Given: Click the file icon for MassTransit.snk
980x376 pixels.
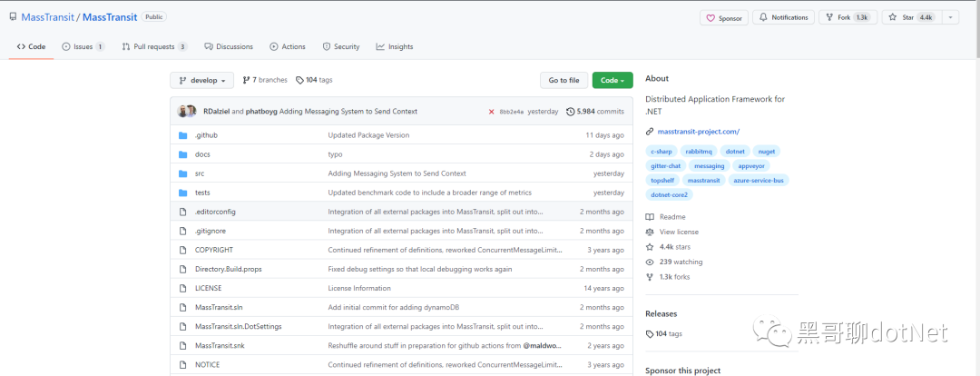Looking at the screenshot, I should [x=183, y=345].
